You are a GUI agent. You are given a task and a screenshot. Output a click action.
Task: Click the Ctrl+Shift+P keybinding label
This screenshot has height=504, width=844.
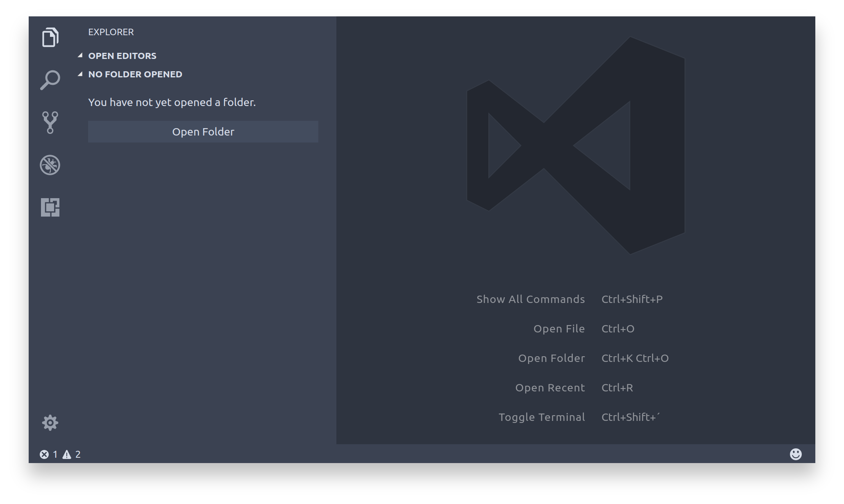click(x=632, y=299)
